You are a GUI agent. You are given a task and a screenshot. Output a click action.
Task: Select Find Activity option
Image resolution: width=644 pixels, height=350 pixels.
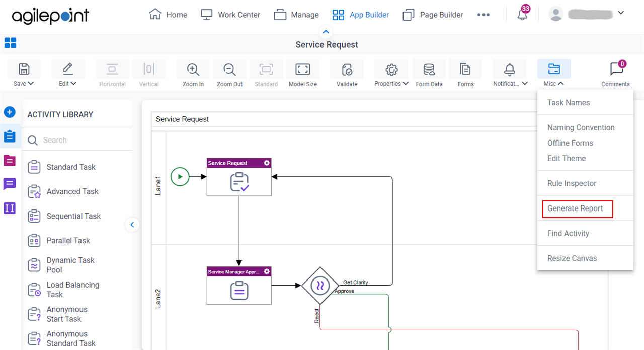click(x=568, y=233)
